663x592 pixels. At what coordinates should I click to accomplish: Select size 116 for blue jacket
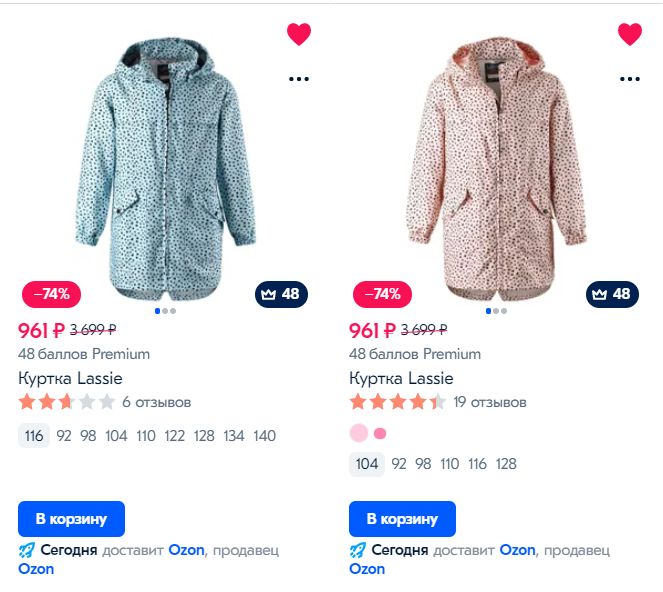(34, 436)
